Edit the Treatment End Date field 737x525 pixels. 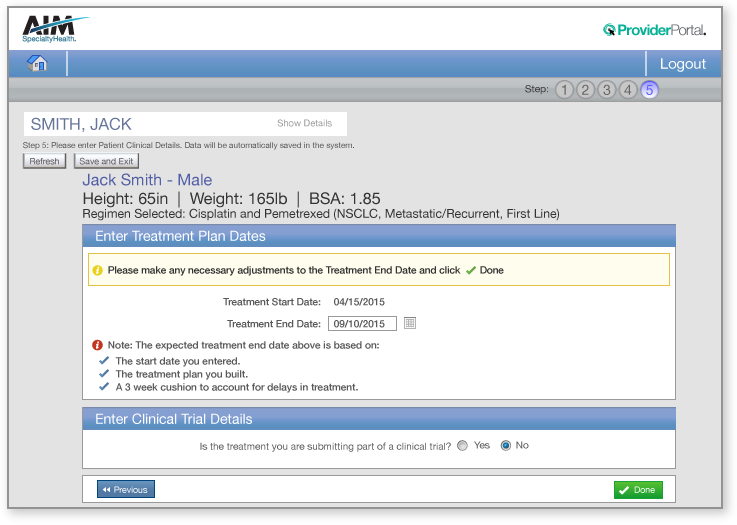pyautogui.click(x=362, y=323)
